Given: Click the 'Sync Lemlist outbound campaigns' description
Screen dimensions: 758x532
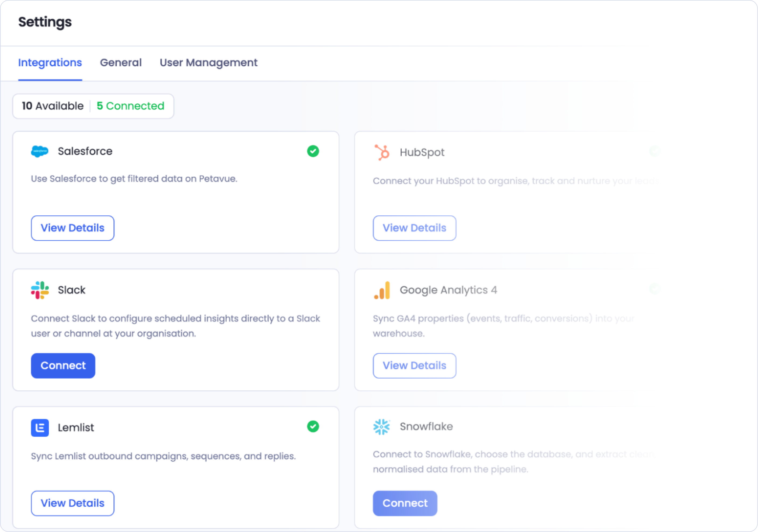Looking at the screenshot, I should (164, 456).
